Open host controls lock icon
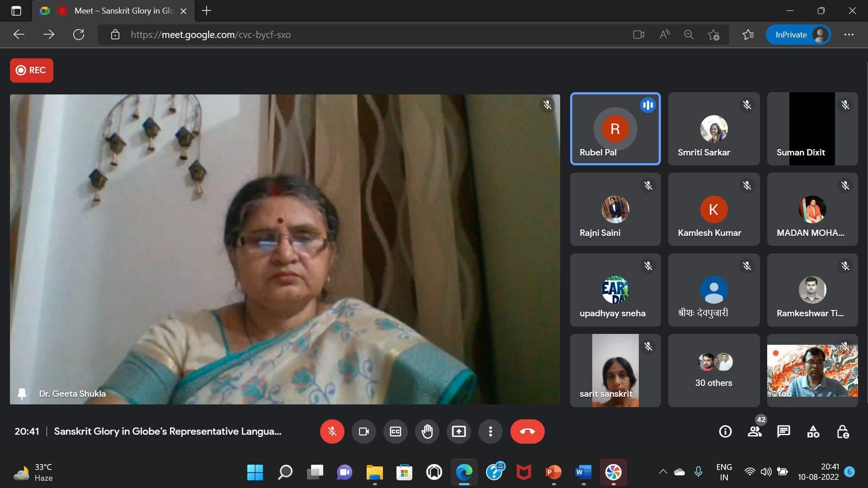Screen dimensions: 868x488 click(842, 432)
